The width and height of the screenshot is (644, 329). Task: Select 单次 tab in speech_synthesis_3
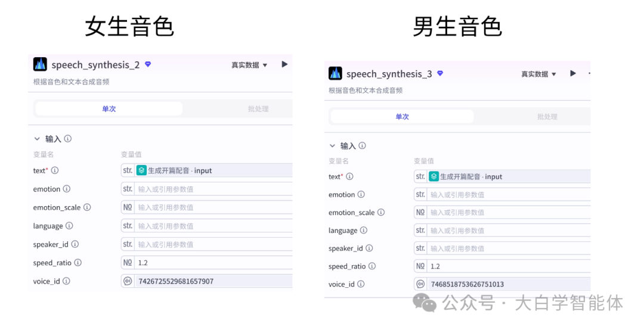[x=402, y=116]
